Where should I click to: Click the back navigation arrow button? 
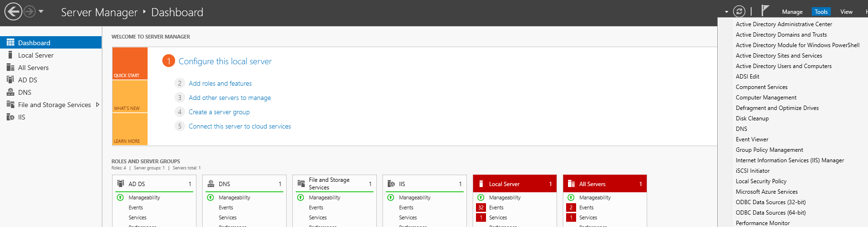coord(13,12)
